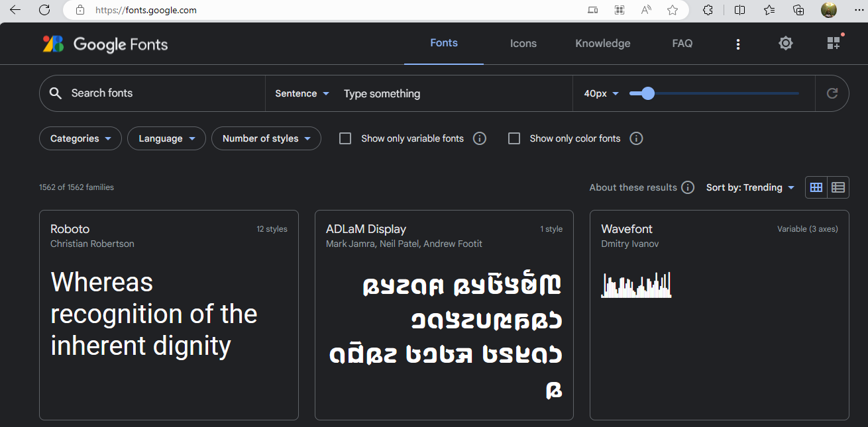
Task: Open the Sentence preview type dropdown
Action: click(302, 93)
